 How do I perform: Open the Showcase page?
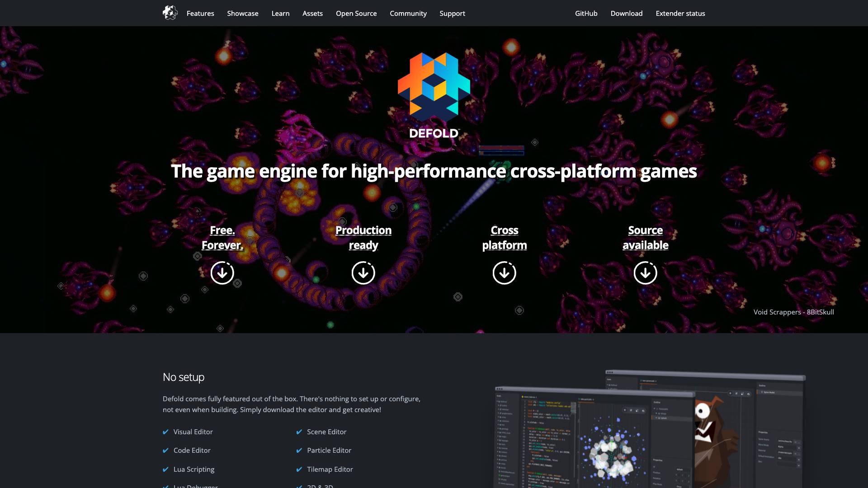pos(243,14)
